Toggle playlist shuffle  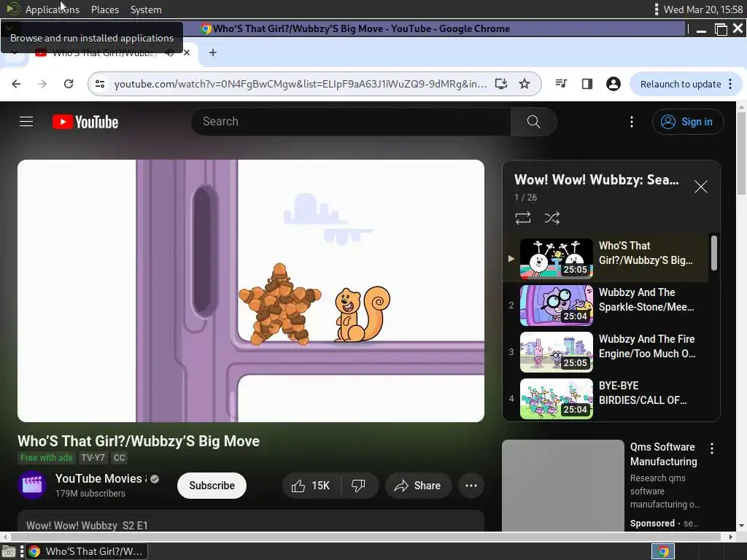click(551, 218)
